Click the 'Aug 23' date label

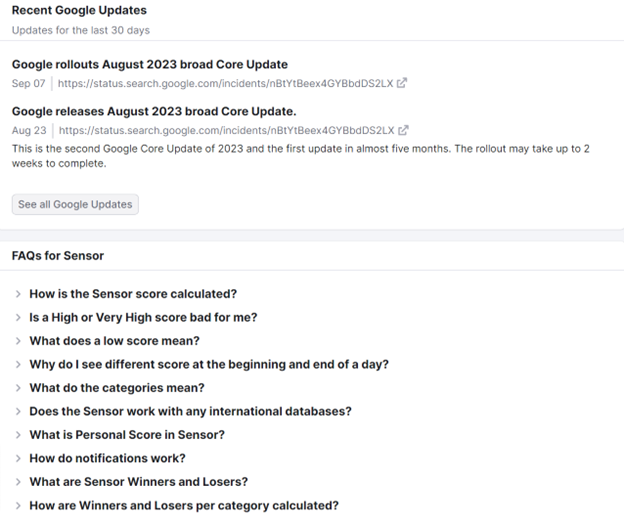click(x=29, y=131)
